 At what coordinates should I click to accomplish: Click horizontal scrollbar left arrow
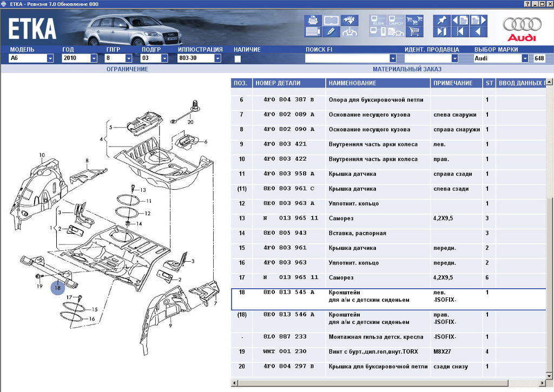click(235, 383)
